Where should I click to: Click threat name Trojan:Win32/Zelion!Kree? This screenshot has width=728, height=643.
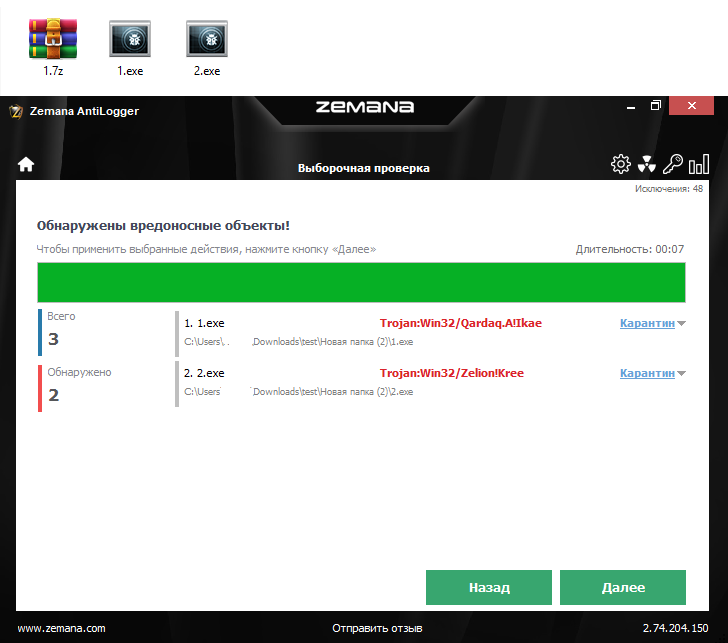(x=452, y=373)
